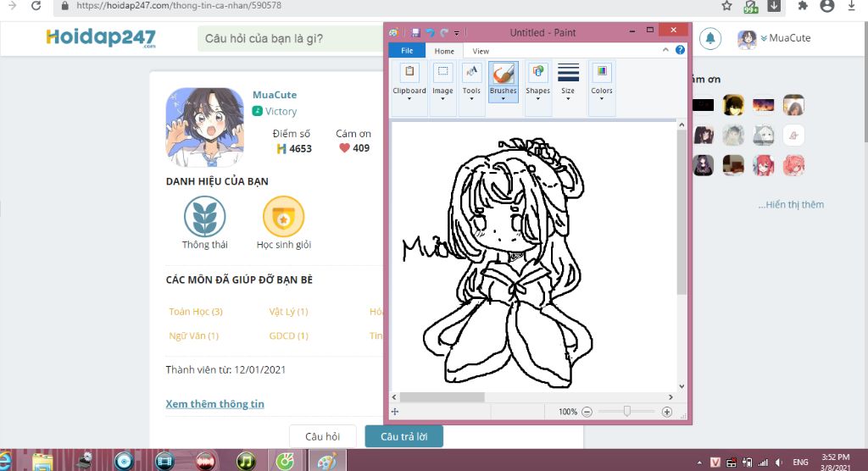Open the Size line-thickness dropdown

[568, 81]
